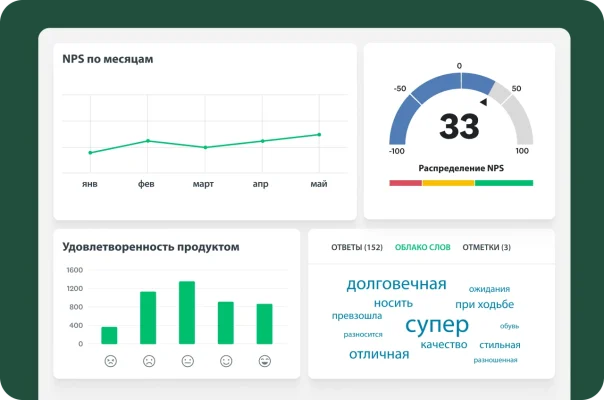Click the word 'обувь' in the word cloud
Image resolution: width=604 pixels, height=400 pixels.
[x=509, y=326]
